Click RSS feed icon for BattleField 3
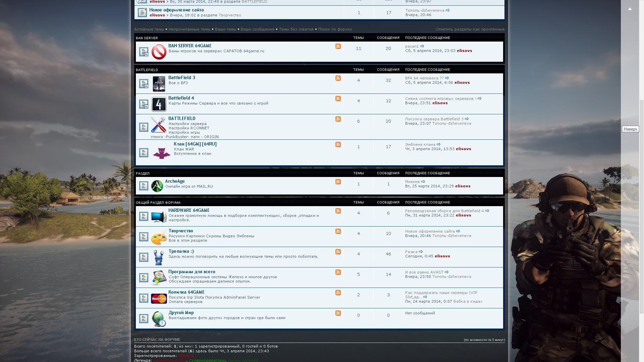The width and height of the screenshot is (644, 362). pos(338,78)
